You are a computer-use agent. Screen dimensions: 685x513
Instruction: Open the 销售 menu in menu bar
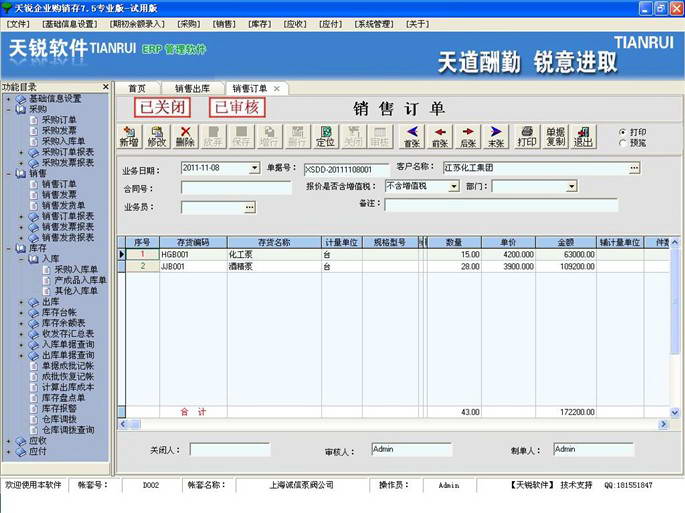pos(224,24)
